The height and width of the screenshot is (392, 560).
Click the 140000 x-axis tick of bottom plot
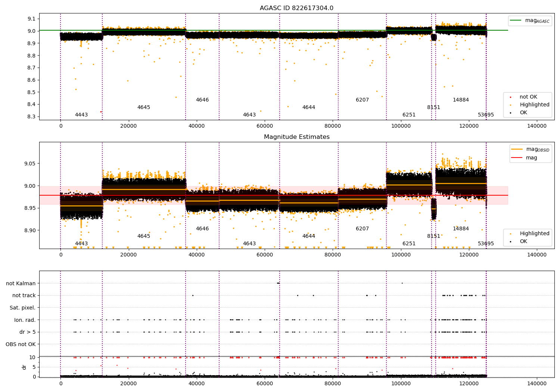(536, 384)
